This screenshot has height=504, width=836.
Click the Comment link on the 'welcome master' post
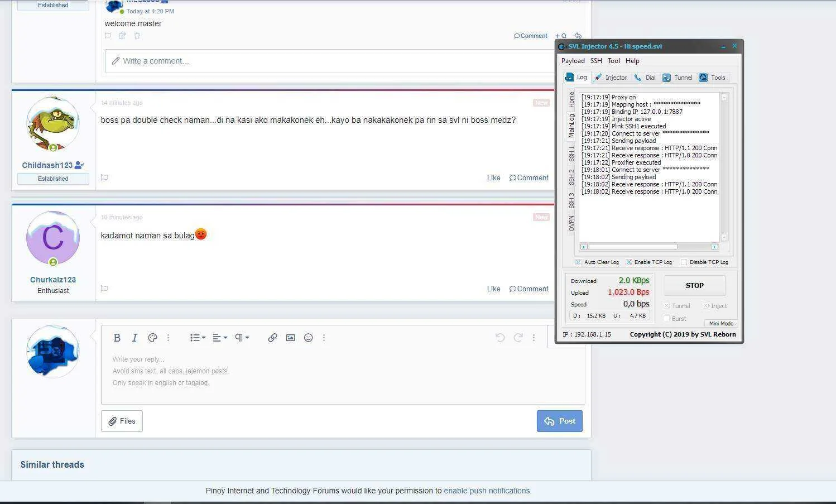531,36
